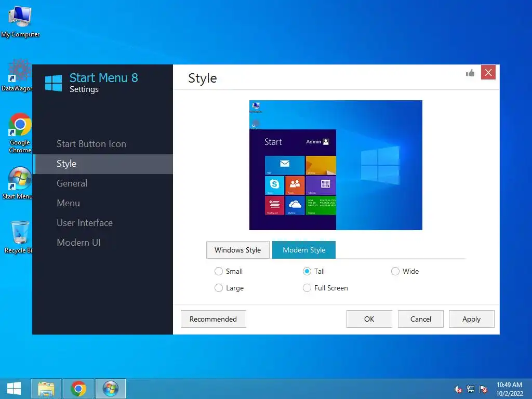
Task: Launch Chrome from the taskbar
Action: click(78, 389)
